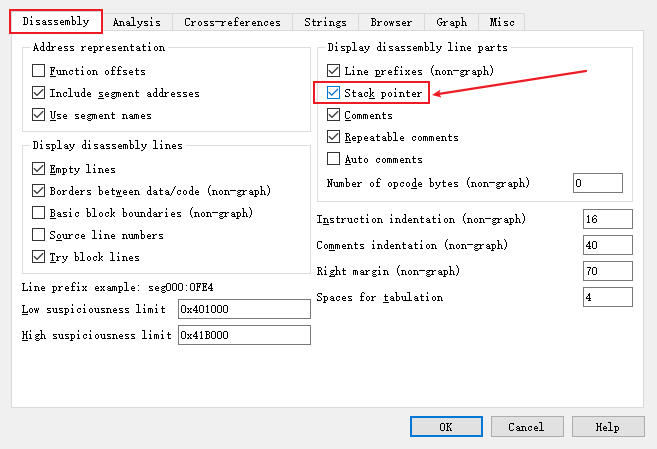The width and height of the screenshot is (657, 449).
Task: Enable Basic block boundaries checkbox
Action: click(39, 213)
